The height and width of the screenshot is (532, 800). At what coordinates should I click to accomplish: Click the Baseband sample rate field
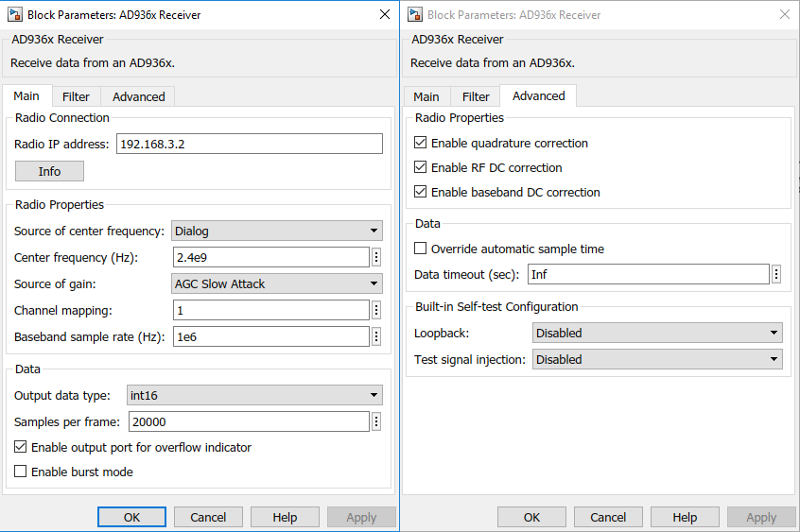pos(270,336)
